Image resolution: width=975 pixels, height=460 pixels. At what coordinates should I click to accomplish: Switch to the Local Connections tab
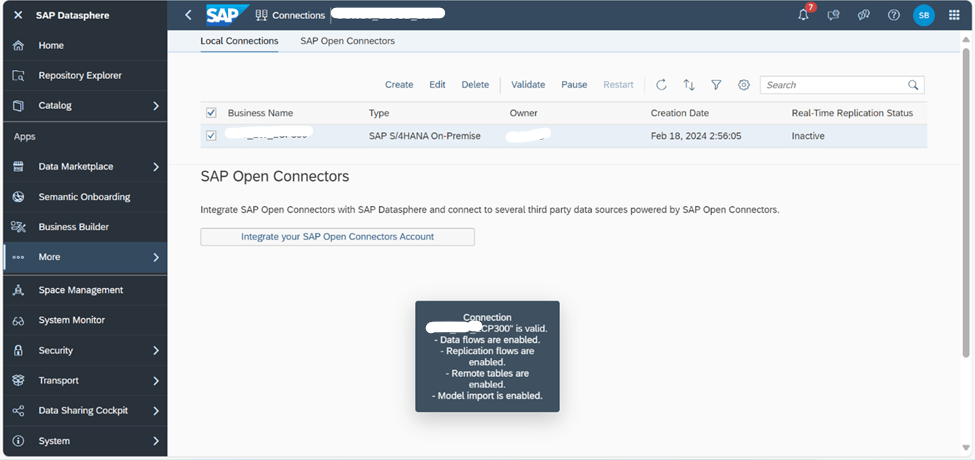point(239,41)
